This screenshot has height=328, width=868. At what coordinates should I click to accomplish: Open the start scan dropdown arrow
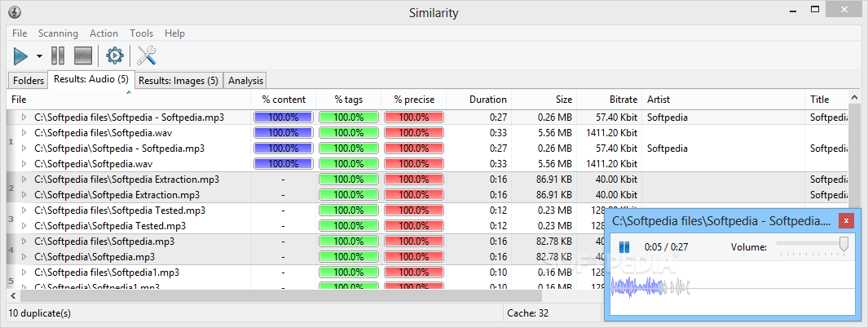click(x=39, y=56)
